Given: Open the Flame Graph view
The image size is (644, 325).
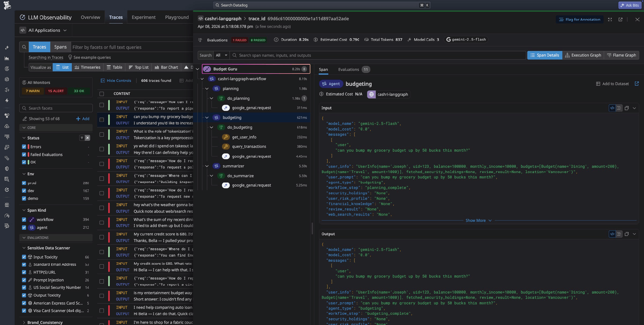Looking at the screenshot, I should coord(621,55).
